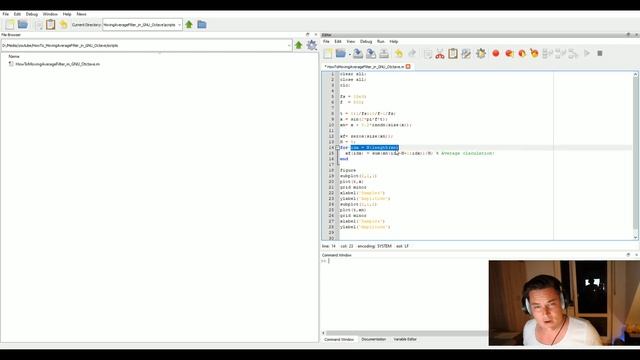Remove all breakpoints in the Editor
The height and width of the screenshot is (360, 640).
534,53
